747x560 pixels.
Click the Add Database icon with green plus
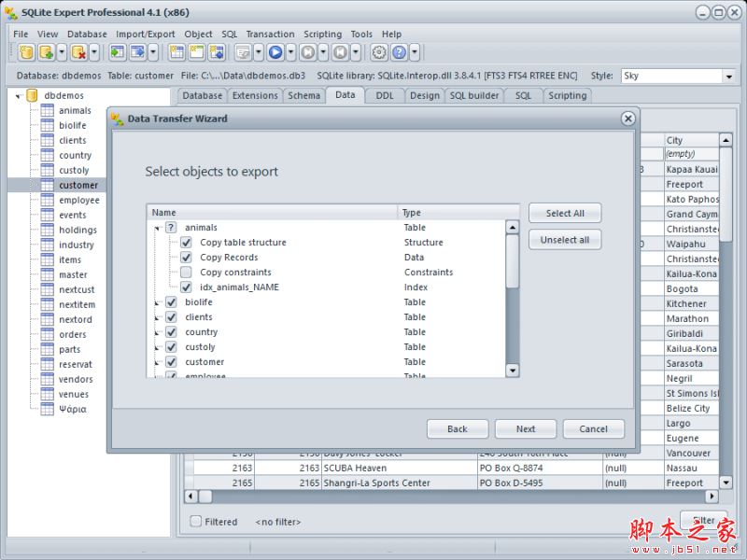[47, 52]
